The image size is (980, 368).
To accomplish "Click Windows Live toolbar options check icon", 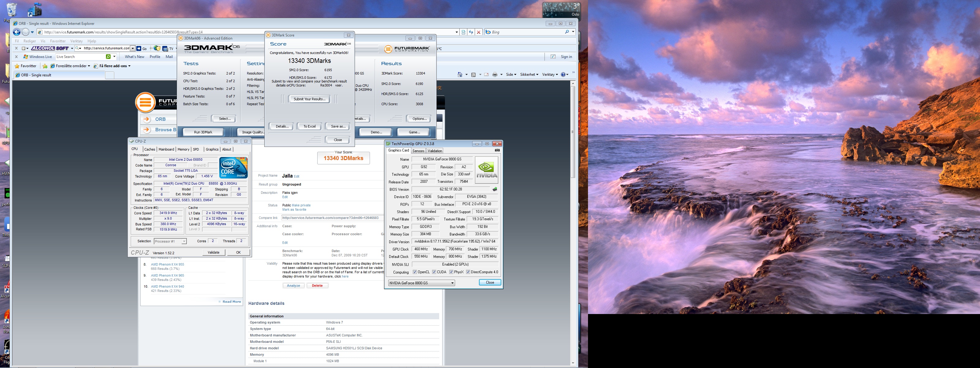I will click(553, 57).
